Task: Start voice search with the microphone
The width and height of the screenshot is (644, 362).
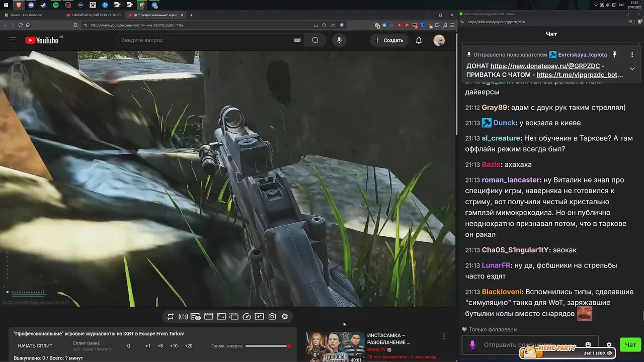Action: (339, 40)
